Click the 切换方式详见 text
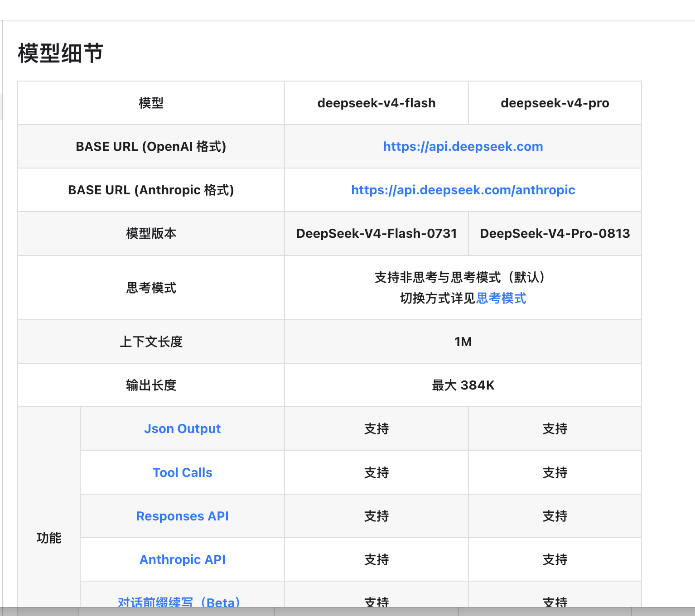Viewport: 695px width, 616px height. click(438, 298)
